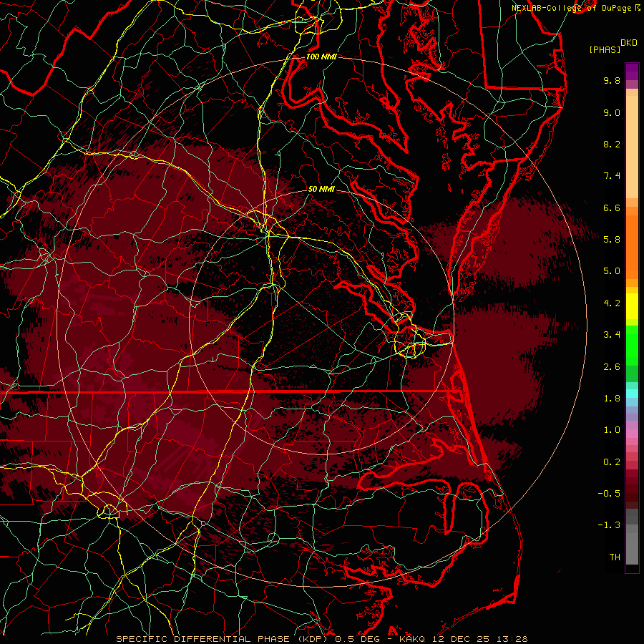Click the purple swatch atop the color bar
The width and height of the screenshot is (644, 644).
[632, 72]
